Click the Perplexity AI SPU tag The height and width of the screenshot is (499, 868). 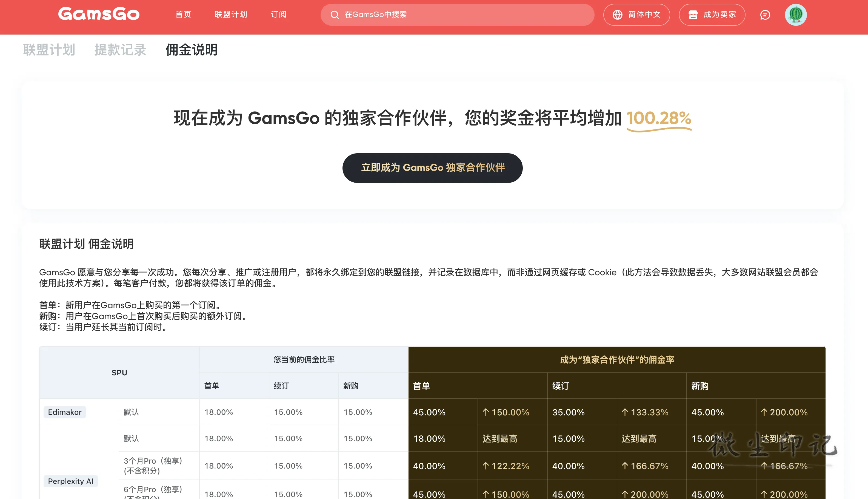70,481
